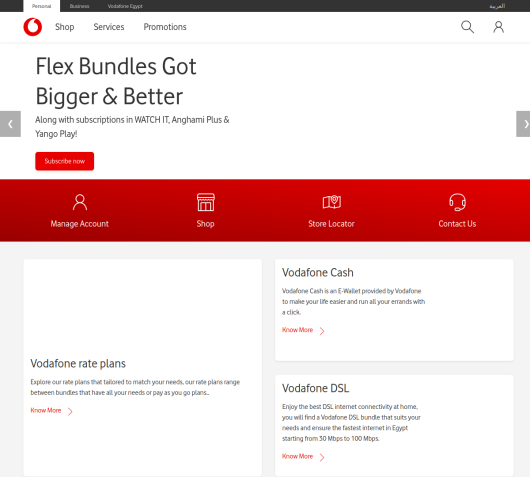Viewport: 530px width, 477px height.
Task: Open the search magnifier icon
Action: 467,27
